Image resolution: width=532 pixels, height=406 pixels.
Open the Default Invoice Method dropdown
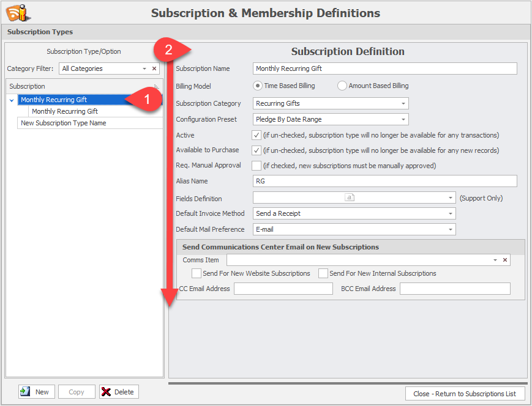[450, 213]
